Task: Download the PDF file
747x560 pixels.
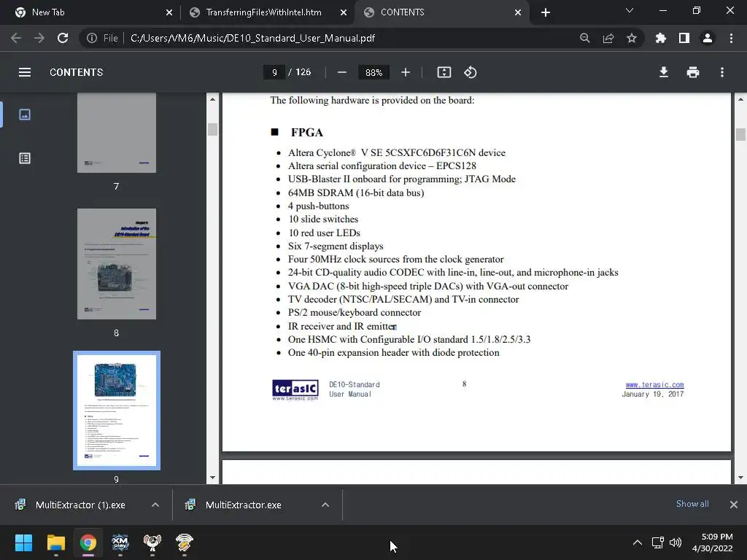Action: click(x=664, y=72)
